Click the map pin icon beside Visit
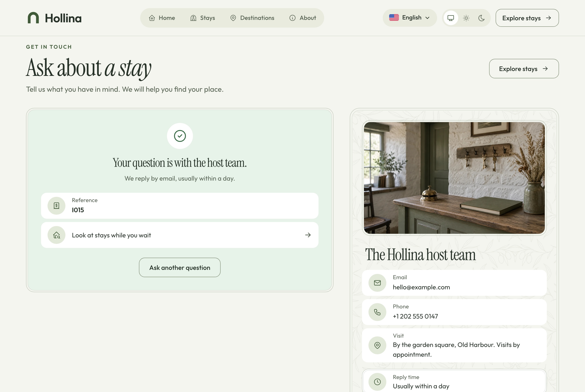Screen dimensions: 585x392 pyautogui.click(x=377, y=345)
